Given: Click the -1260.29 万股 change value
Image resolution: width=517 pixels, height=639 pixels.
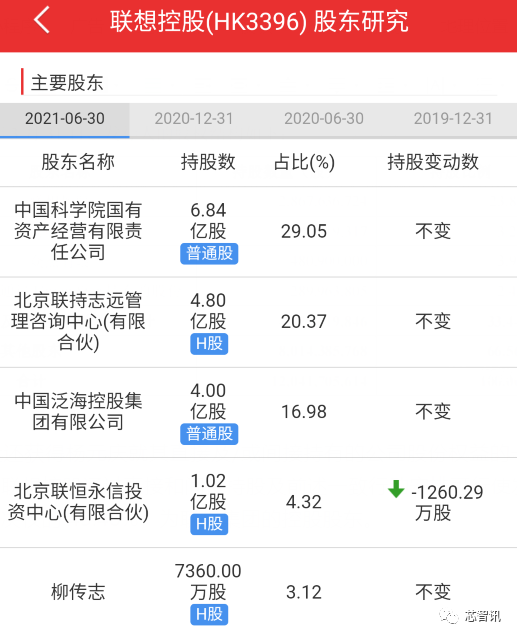Looking at the screenshot, I should click(x=447, y=502).
